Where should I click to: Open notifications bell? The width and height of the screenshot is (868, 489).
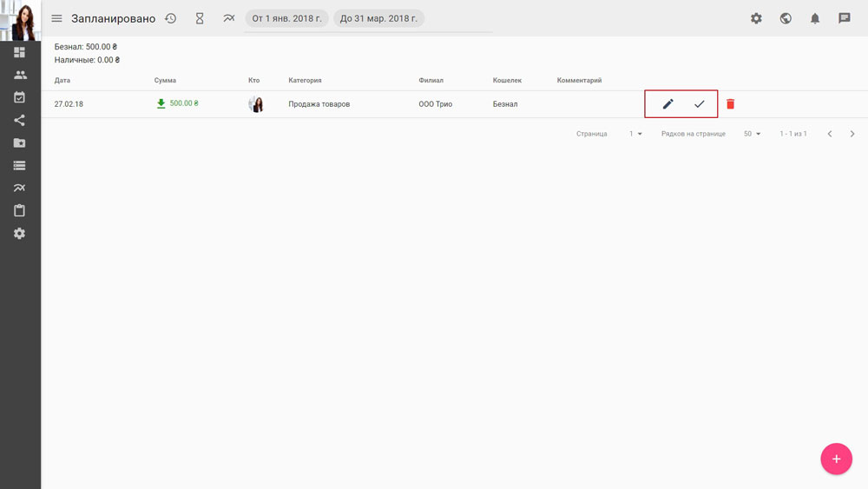[x=815, y=18]
